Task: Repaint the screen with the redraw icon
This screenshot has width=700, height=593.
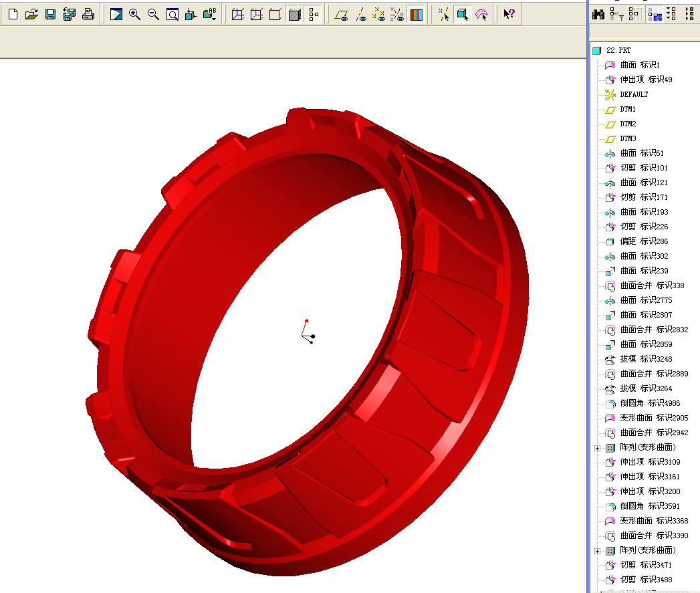Action: click(116, 15)
